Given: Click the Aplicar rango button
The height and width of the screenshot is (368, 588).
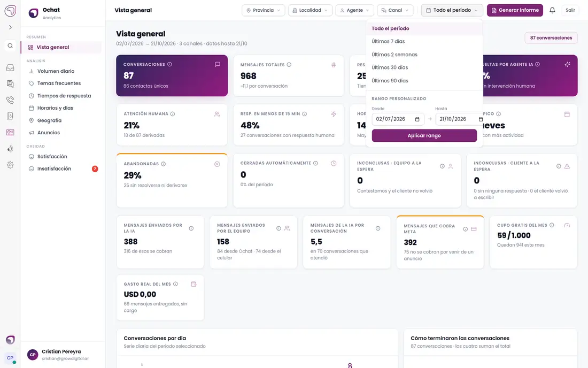Looking at the screenshot, I should click(x=424, y=136).
